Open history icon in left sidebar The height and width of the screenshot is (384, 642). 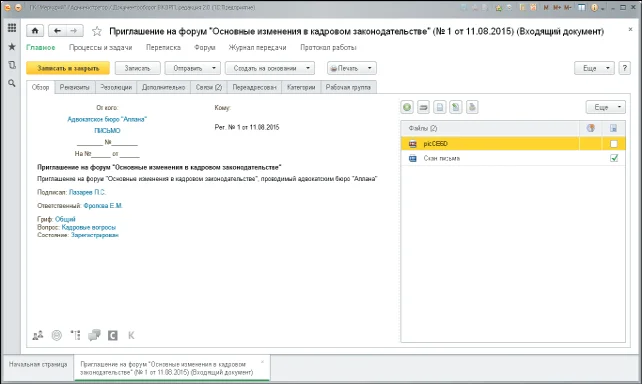[x=12, y=65]
